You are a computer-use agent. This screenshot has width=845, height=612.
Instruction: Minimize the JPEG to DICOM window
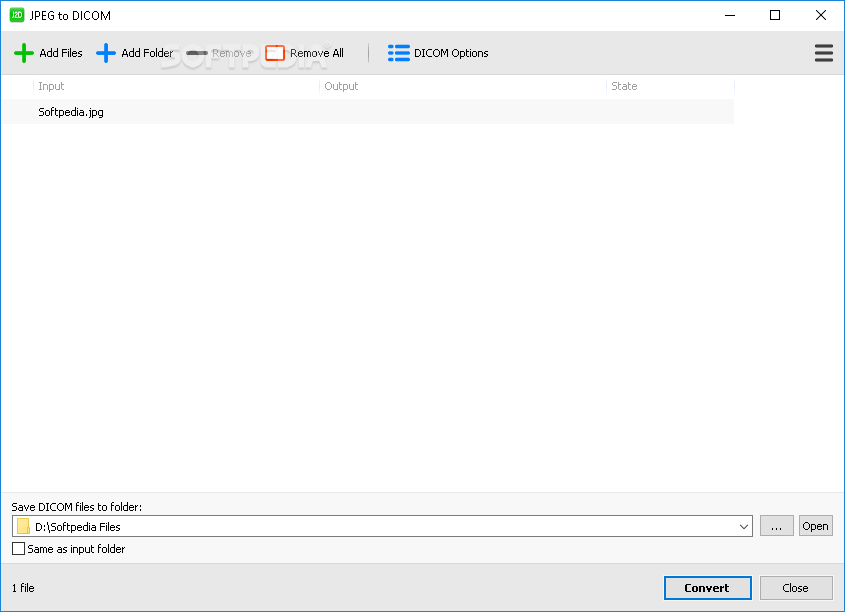pos(730,15)
